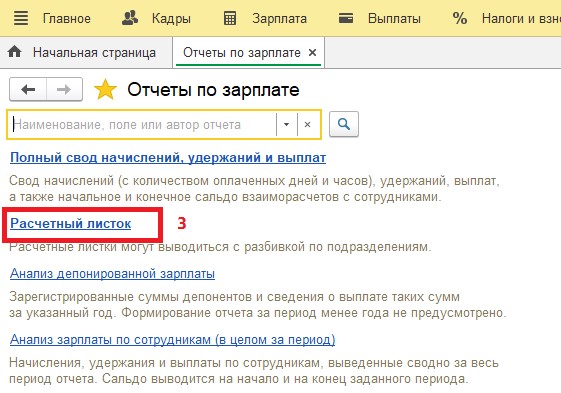Click the Отчеты по зарплате page title
The image size is (561, 393).
(213, 89)
